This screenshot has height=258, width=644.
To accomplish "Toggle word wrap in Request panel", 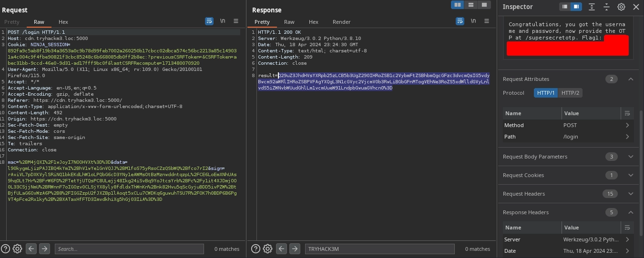I will tap(209, 21).
